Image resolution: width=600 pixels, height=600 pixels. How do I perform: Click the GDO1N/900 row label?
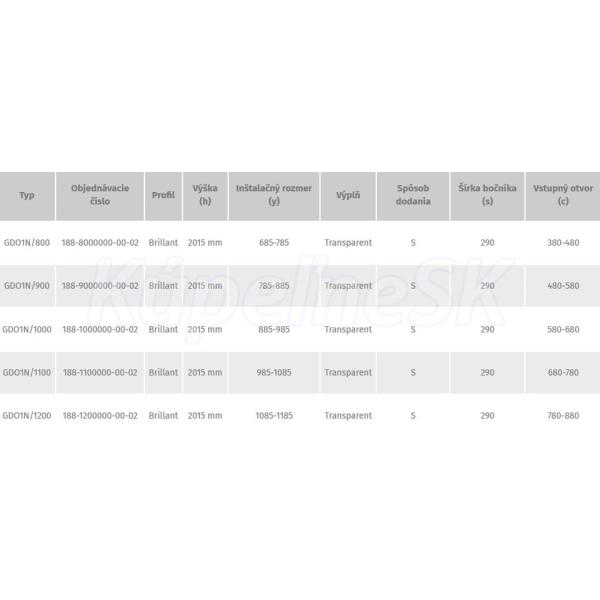click(27, 286)
